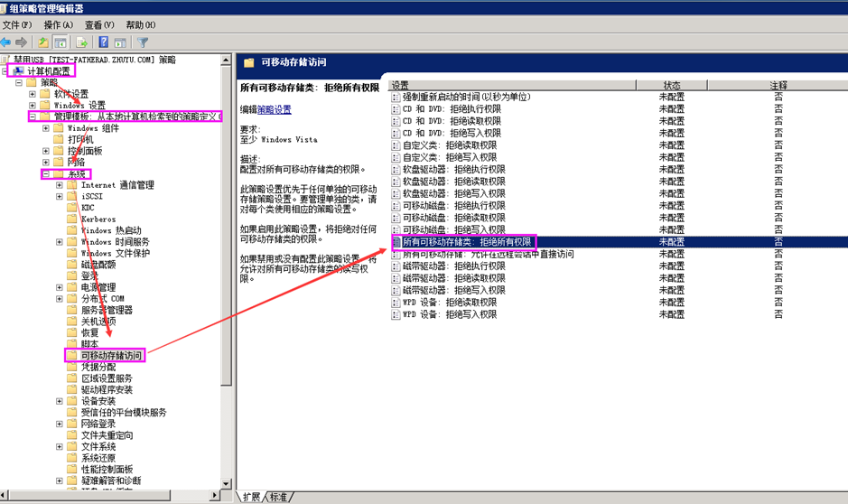This screenshot has width=848, height=504.
Task: Click the tree pane horizontal scrollbar thumb
Action: pos(89,495)
